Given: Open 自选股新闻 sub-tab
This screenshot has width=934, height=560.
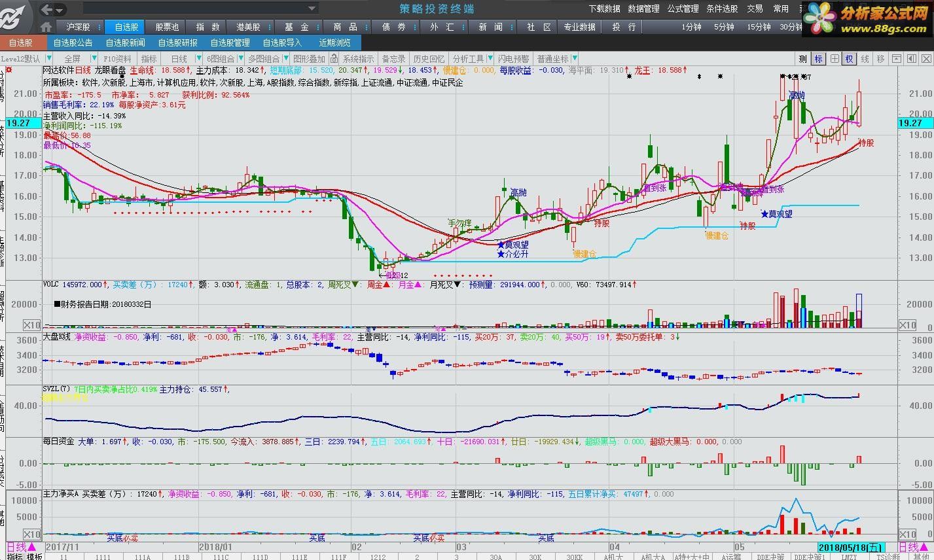Looking at the screenshot, I should pos(126,43).
